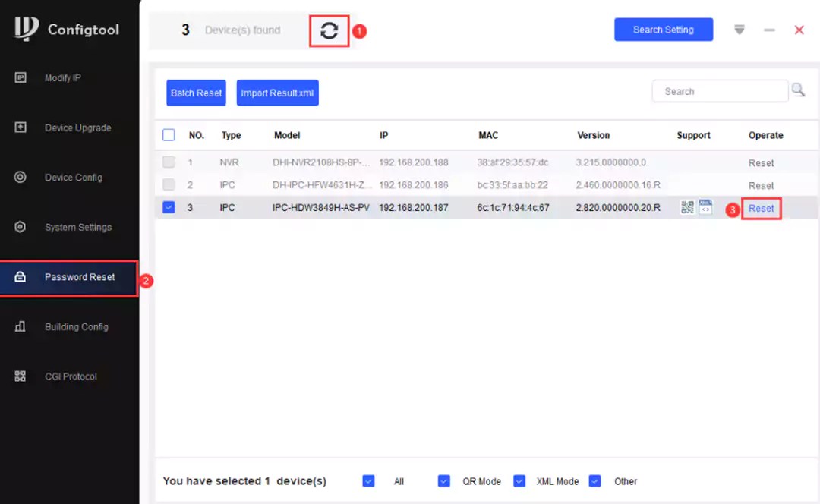Select model cell DH-IPC-HFW4631H-Z
This screenshot has width=820, height=504.
(x=322, y=184)
